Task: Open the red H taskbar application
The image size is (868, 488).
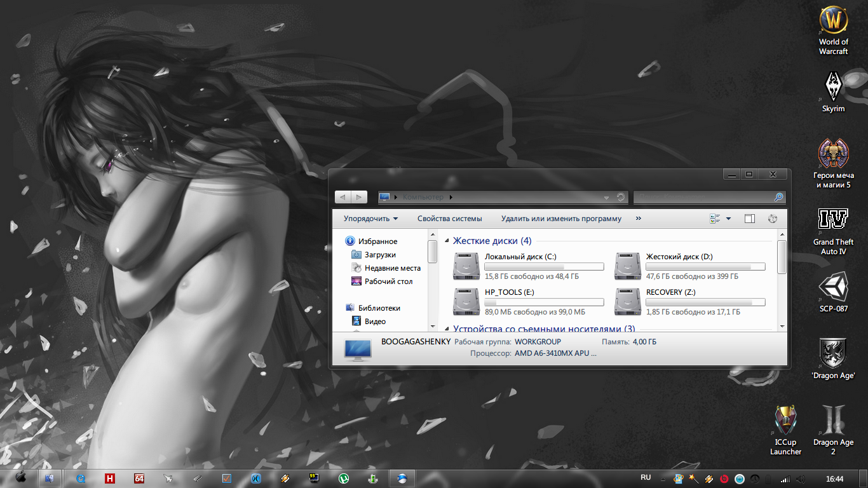Action: [111, 478]
